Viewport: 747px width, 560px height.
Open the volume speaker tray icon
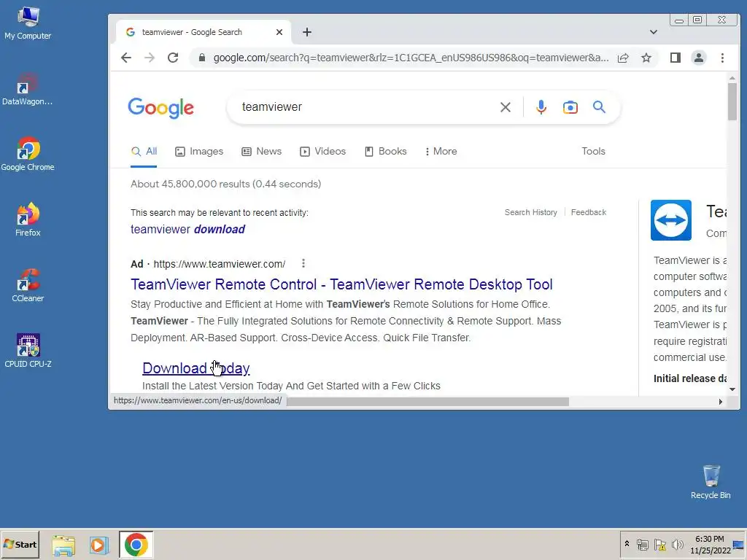tap(677, 545)
